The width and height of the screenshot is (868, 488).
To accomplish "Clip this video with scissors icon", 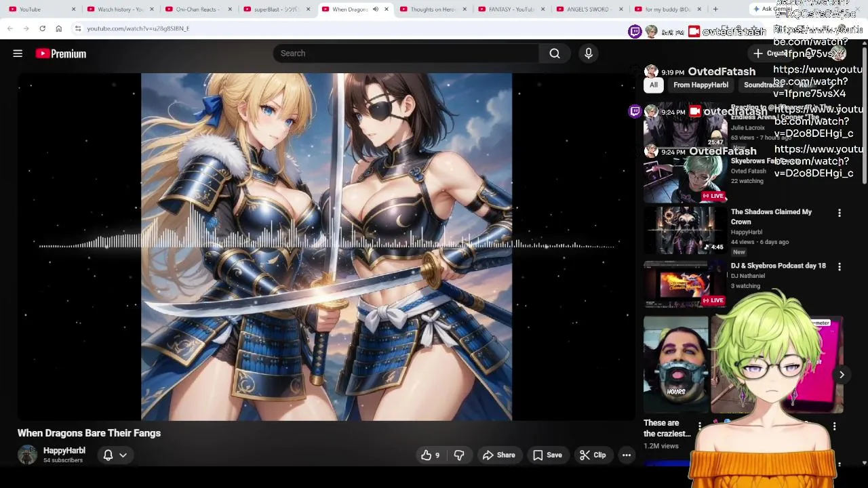I will point(593,455).
